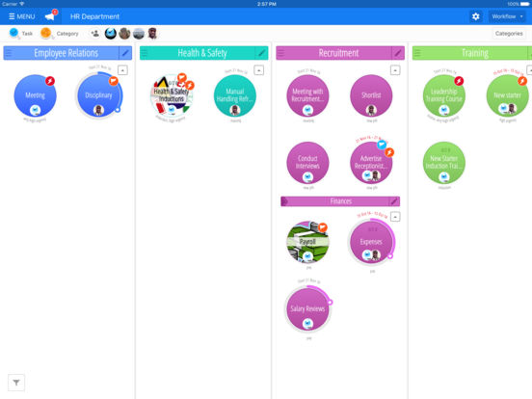
Task: Click the Health & Safety header drag handle
Action: [x=145, y=53]
